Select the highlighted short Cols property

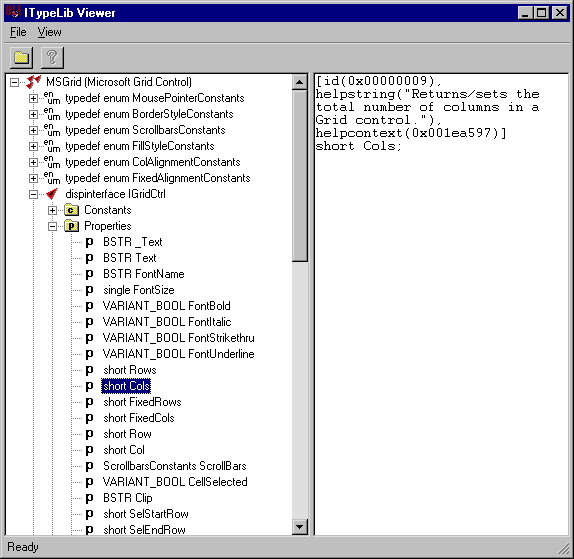pos(126,386)
